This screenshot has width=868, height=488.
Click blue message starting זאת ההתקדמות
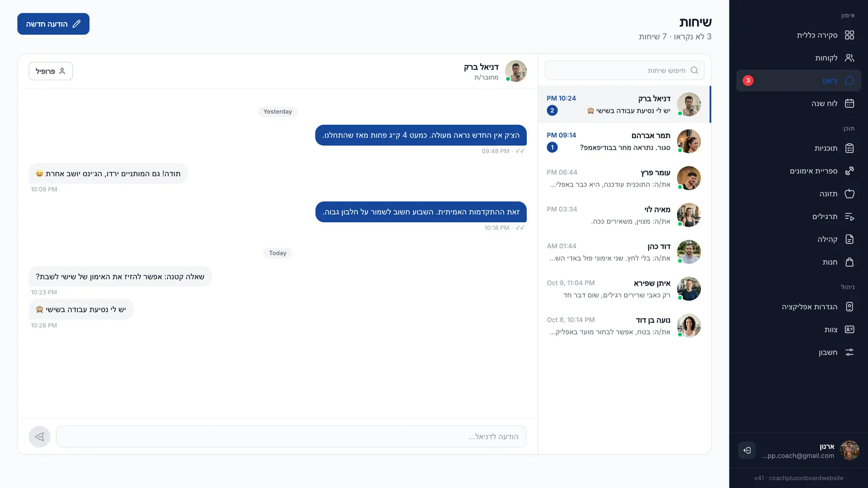[421, 212]
